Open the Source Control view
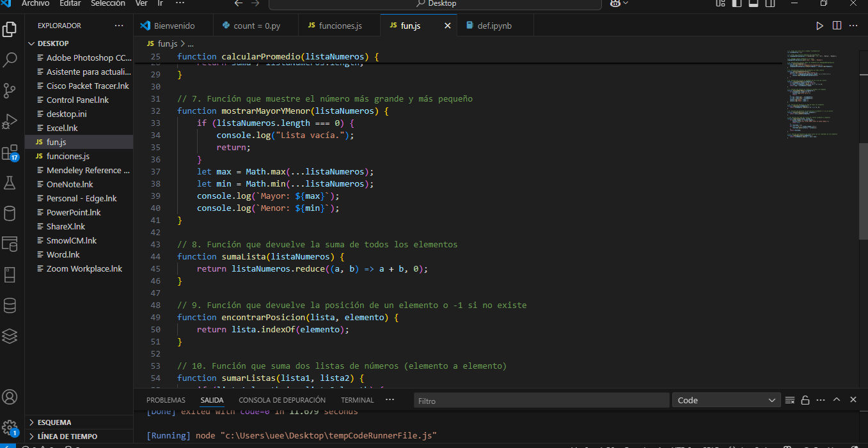Image resolution: width=868 pixels, height=448 pixels. (10, 91)
